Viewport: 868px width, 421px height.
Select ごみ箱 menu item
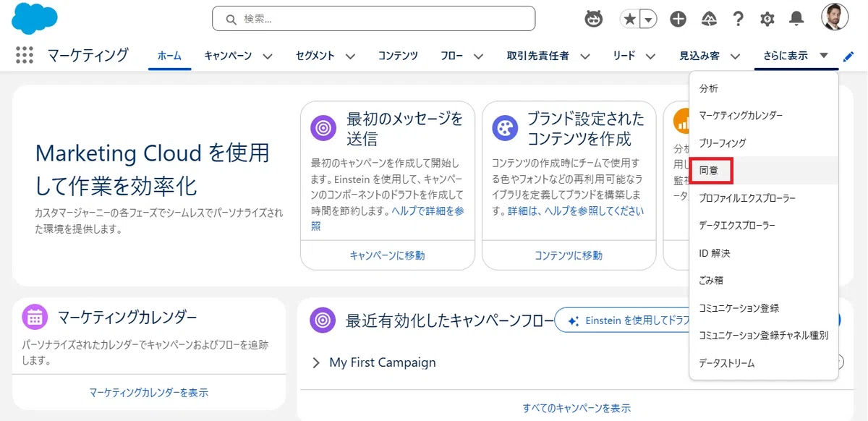(x=764, y=281)
